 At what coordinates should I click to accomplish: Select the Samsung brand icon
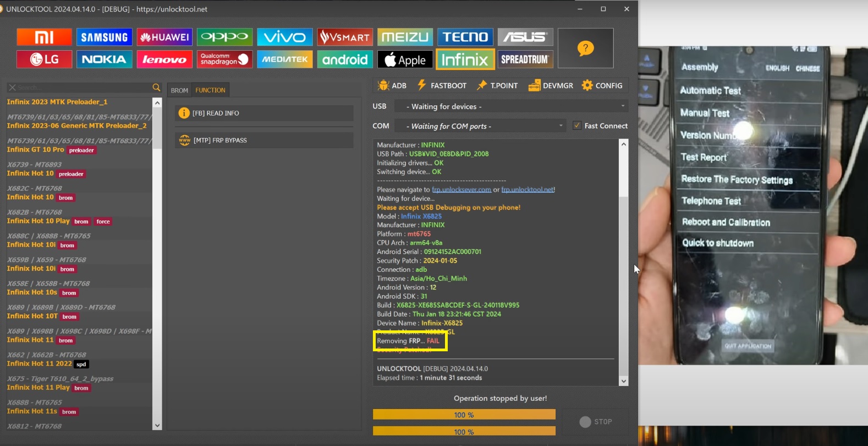click(105, 37)
